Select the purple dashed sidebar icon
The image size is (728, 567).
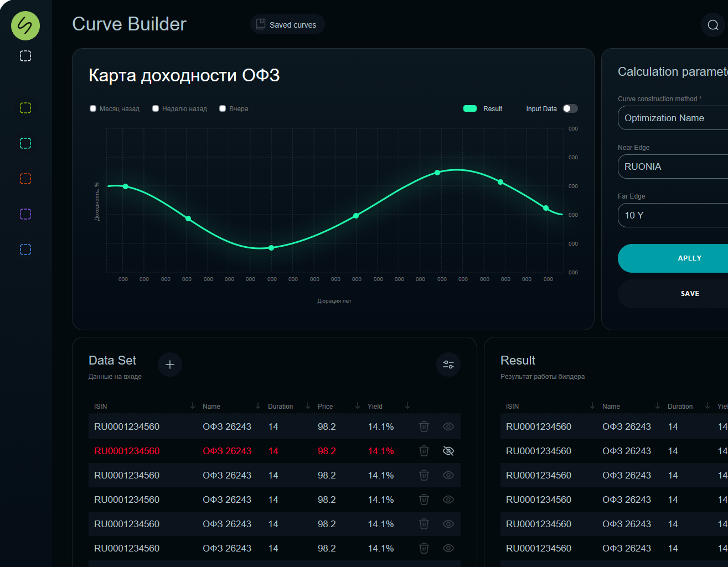coord(25,214)
